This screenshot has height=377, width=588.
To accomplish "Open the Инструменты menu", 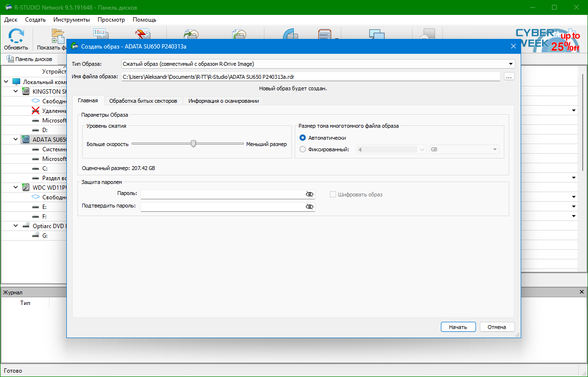I will [x=72, y=20].
